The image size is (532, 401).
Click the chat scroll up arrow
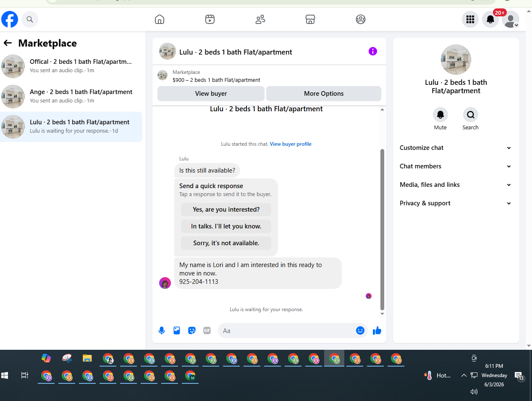382,109
